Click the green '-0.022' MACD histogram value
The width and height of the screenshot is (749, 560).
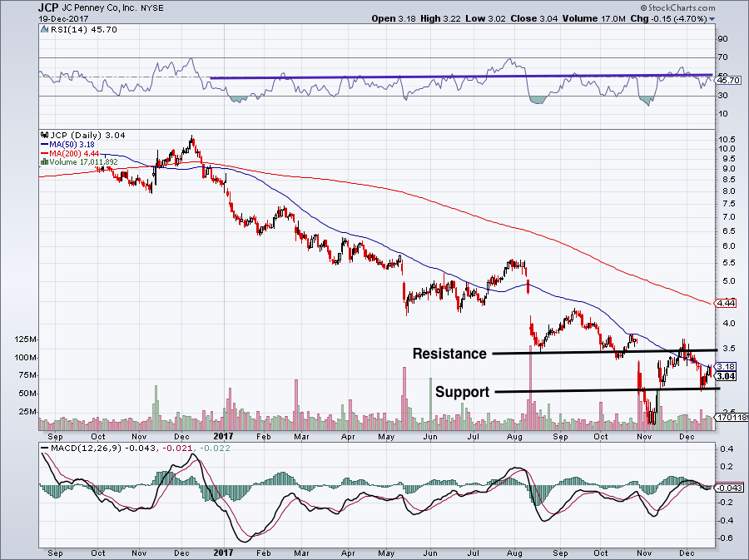coord(215,448)
